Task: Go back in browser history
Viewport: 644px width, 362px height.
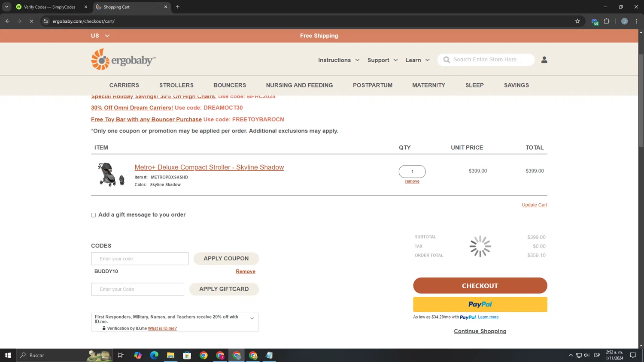Action: point(7,21)
